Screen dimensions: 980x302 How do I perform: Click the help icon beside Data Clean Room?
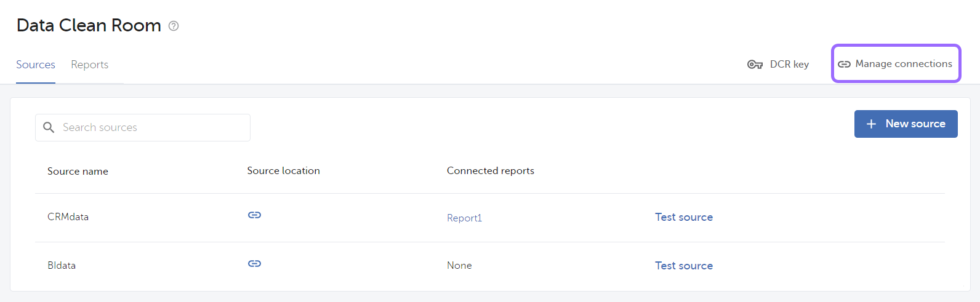pos(174,26)
